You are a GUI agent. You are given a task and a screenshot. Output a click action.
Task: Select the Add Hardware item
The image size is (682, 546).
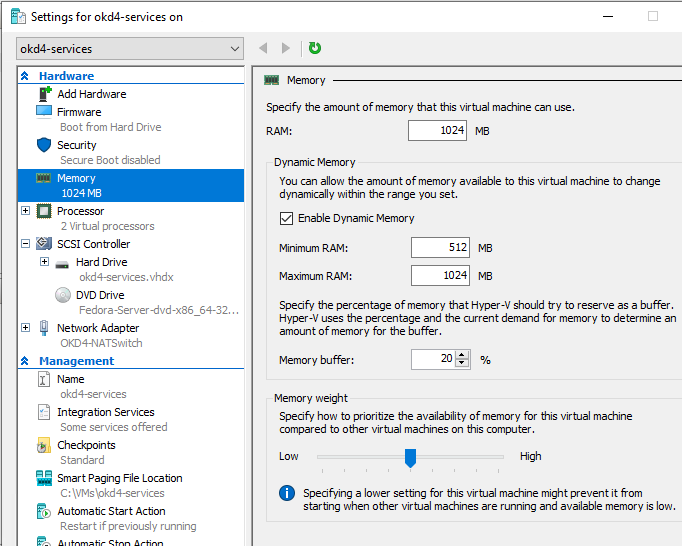pos(92,94)
